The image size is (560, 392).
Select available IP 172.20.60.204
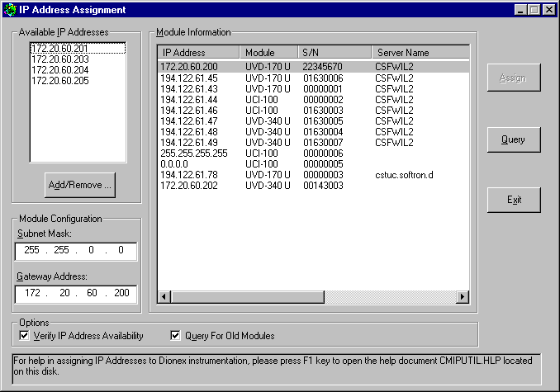[x=78, y=69]
